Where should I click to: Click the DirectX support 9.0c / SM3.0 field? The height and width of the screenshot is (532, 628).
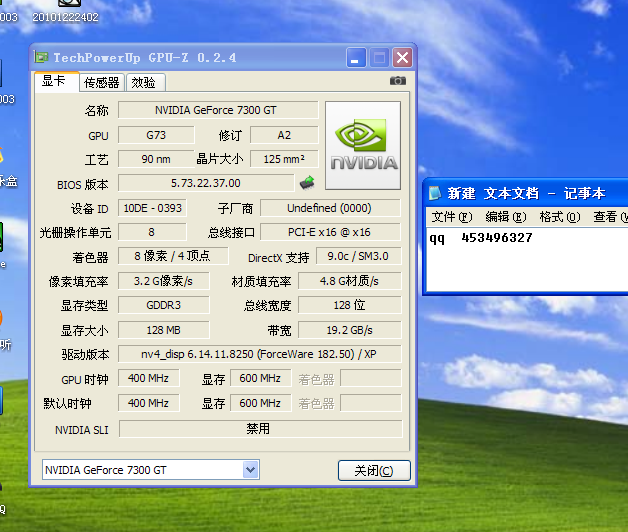[358, 256]
